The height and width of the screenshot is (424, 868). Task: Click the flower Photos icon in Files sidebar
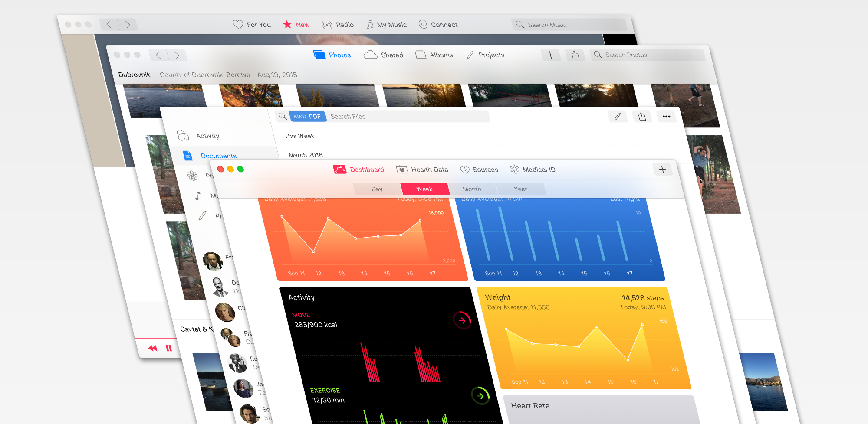pos(193,176)
